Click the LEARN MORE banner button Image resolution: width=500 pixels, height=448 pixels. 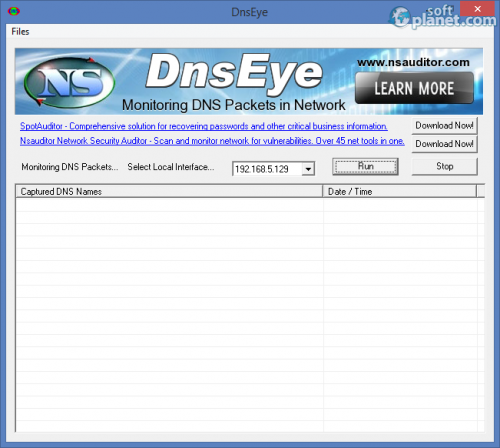point(414,88)
